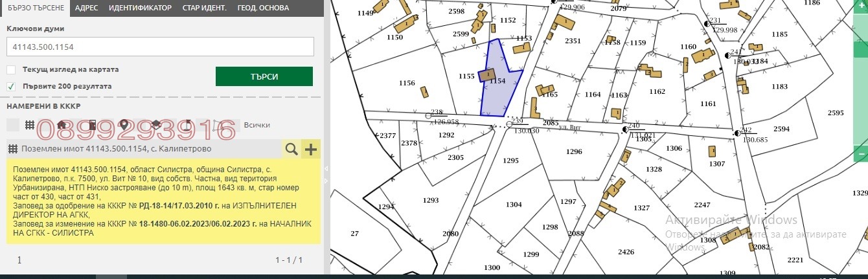Enable 'Текущ изглед на картата' checkbox
The width and height of the screenshot is (868, 279).
(x=11, y=70)
